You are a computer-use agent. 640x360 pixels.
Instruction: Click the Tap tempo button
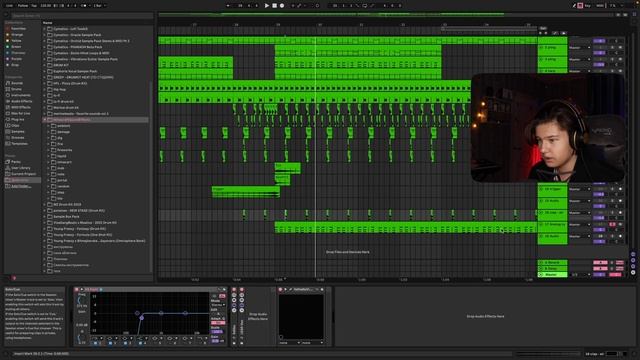tap(34, 6)
